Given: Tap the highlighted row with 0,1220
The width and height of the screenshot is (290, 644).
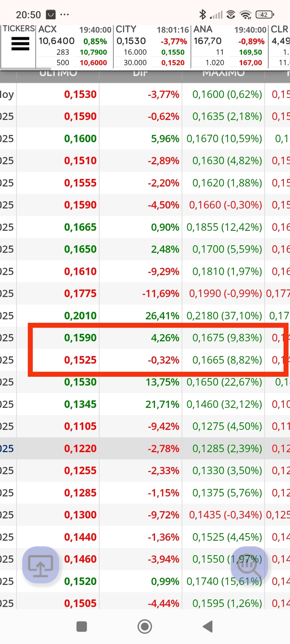Looking at the screenshot, I should (x=145, y=448).
